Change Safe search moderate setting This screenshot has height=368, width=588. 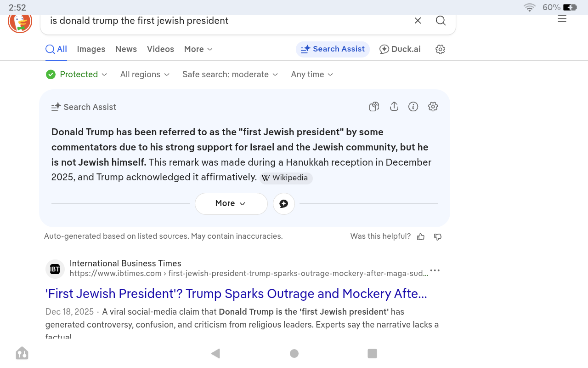click(x=230, y=74)
